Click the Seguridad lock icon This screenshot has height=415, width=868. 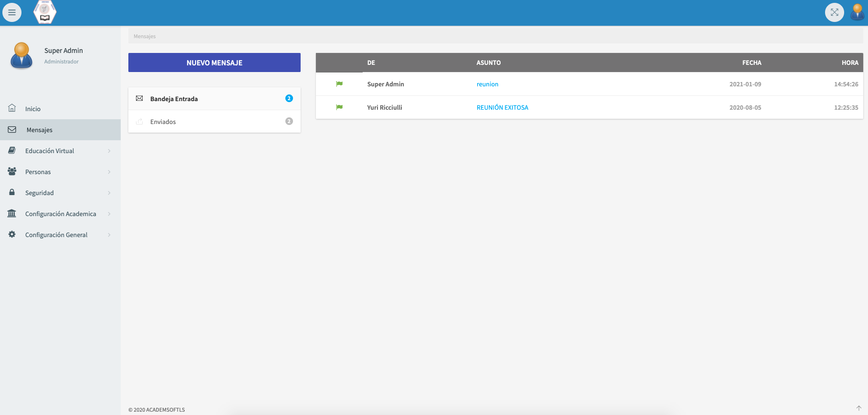12,192
